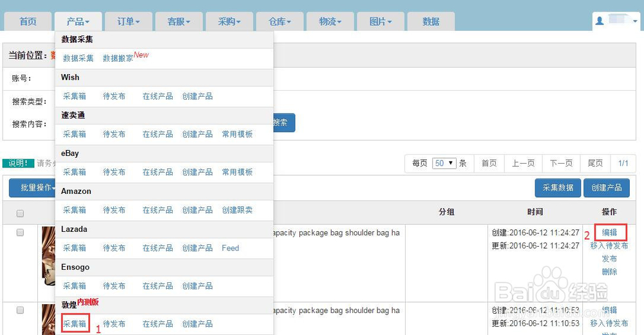Click 发布 for product created 11:24:27
The image size is (644, 335).
click(609, 258)
